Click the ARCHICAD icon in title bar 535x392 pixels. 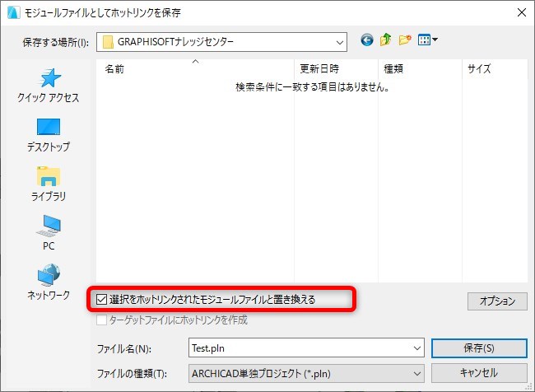pyautogui.click(x=13, y=12)
